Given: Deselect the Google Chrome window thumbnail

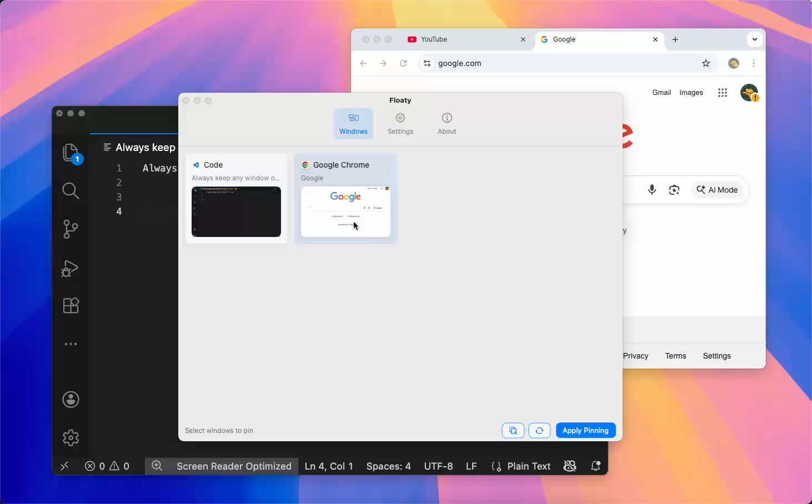Looking at the screenshot, I should 345,198.
